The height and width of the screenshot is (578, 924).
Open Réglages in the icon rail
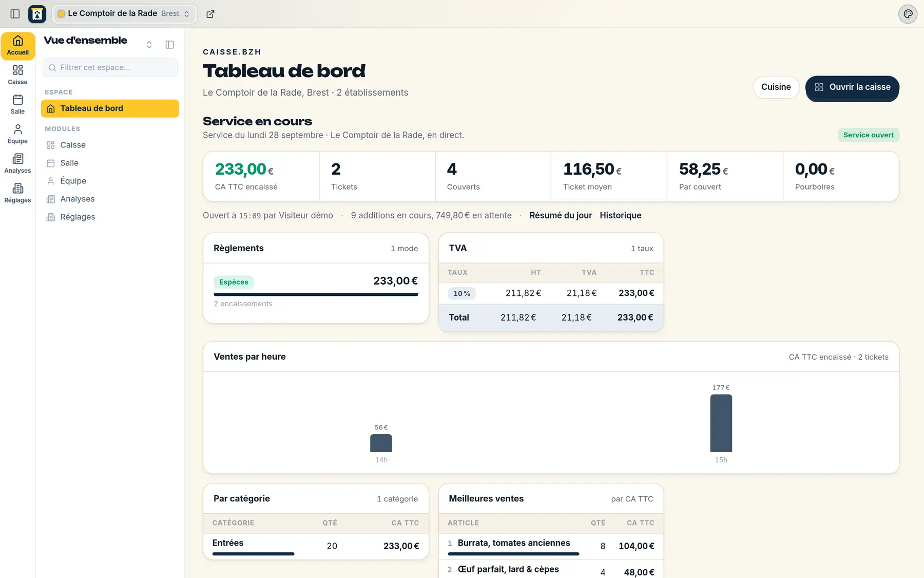[x=18, y=193]
